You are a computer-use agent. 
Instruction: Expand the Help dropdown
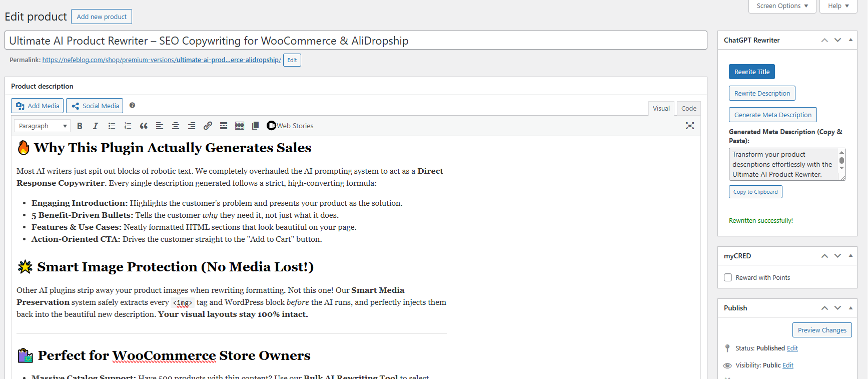click(x=838, y=6)
